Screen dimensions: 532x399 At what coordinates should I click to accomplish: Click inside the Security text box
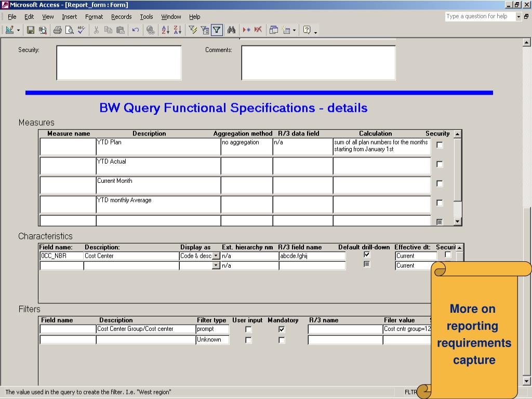point(119,63)
